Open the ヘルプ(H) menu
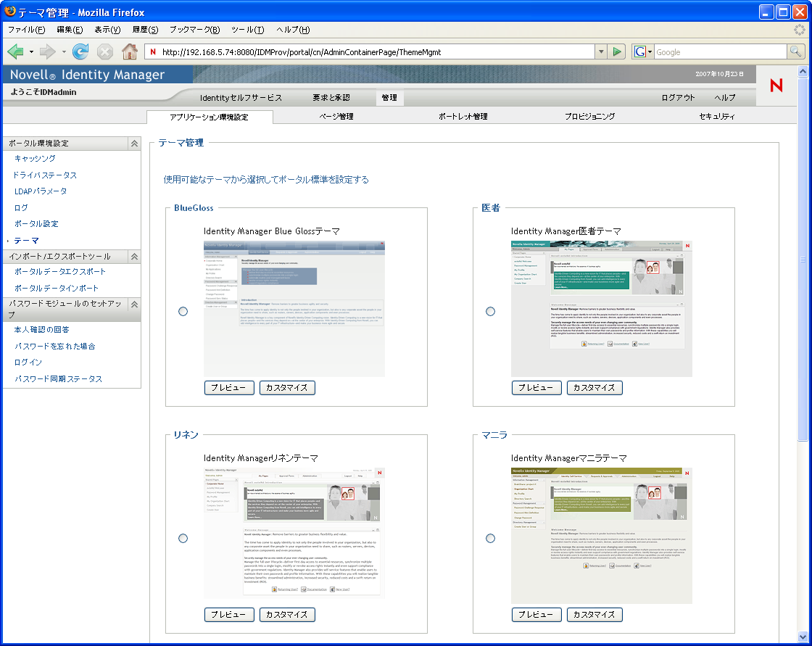Viewport: 812px width, 646px height. pos(293,30)
